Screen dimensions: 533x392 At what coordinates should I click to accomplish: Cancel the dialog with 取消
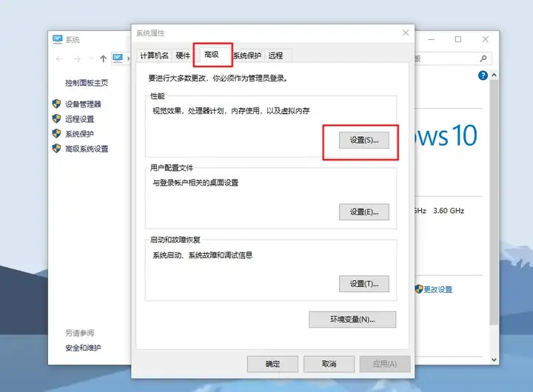pos(329,364)
